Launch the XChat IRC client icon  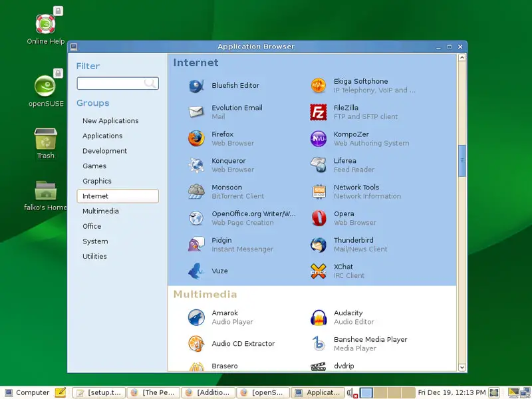[319, 271]
